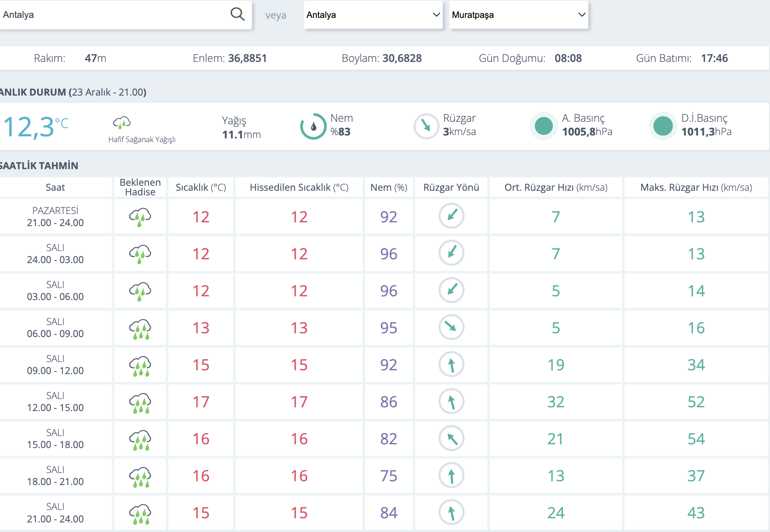Click wind direction icon for Salı 15.00 - 18.00
Screen dimensions: 770x532
(452, 438)
